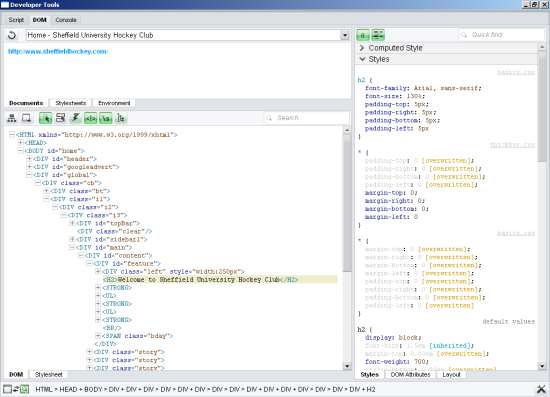
Task: Click the DOM tree view icon in toolbar
Action: [12, 118]
